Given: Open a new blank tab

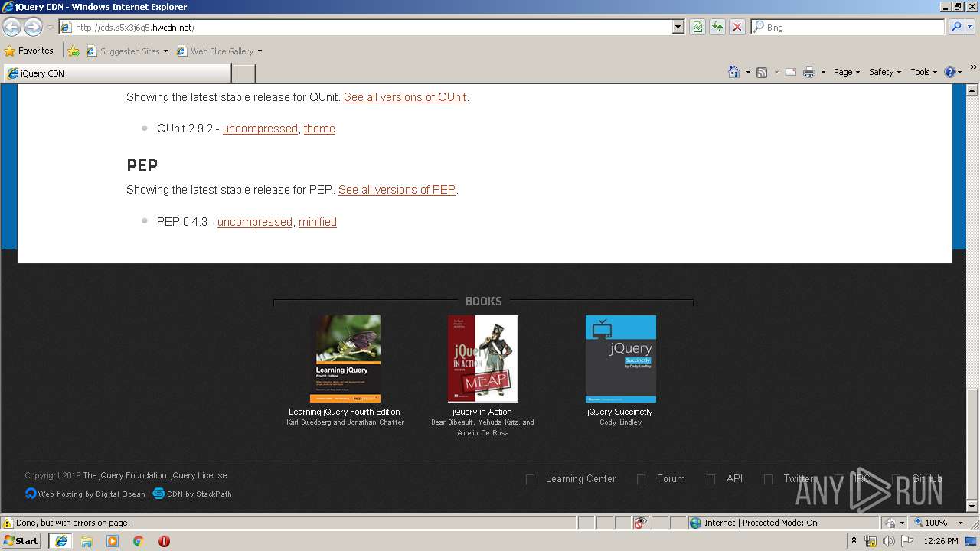Looking at the screenshot, I should coord(243,73).
